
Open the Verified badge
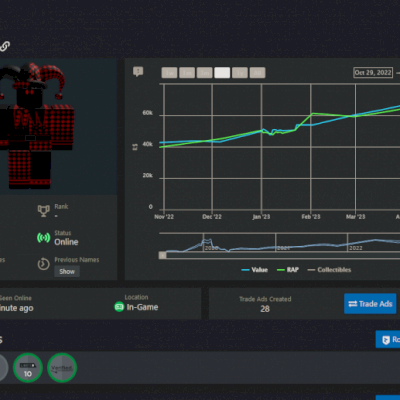pos(62,368)
